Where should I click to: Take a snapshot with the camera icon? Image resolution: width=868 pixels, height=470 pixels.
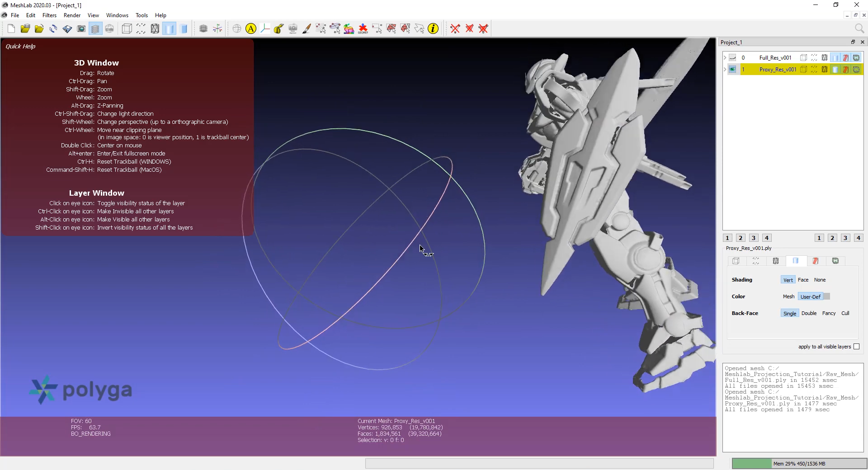pos(81,29)
